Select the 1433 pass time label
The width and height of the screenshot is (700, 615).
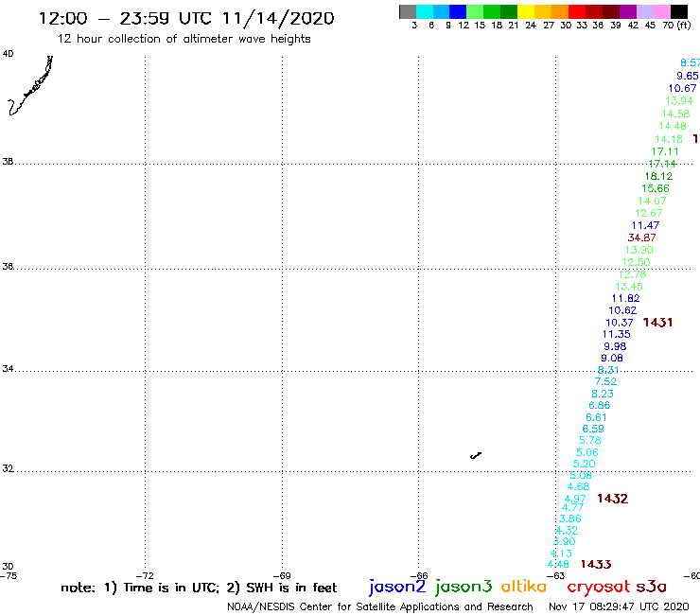click(596, 564)
